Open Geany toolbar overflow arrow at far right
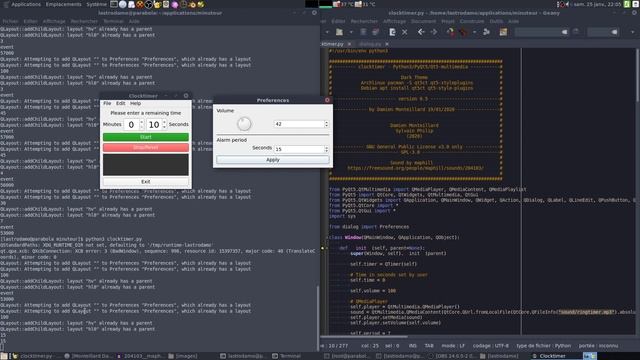 pos(633,32)
